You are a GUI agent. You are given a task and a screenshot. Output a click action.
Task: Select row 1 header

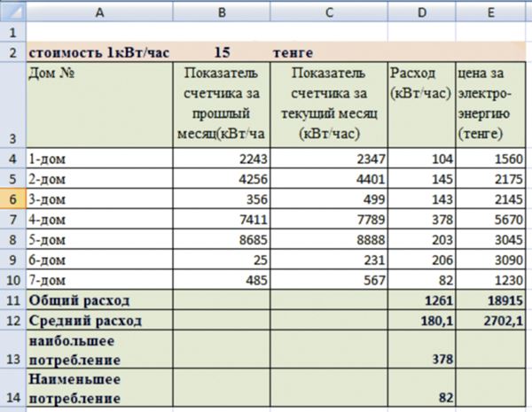pyautogui.click(x=13, y=33)
